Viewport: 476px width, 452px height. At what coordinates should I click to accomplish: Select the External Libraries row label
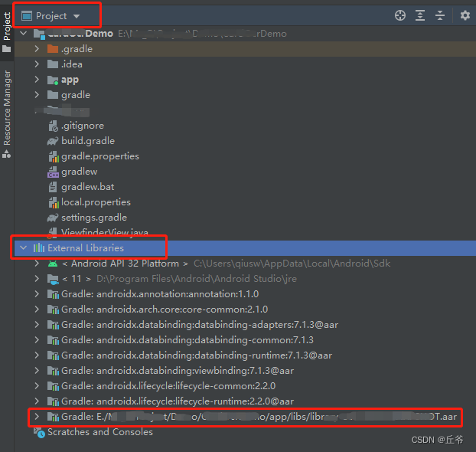coord(86,247)
